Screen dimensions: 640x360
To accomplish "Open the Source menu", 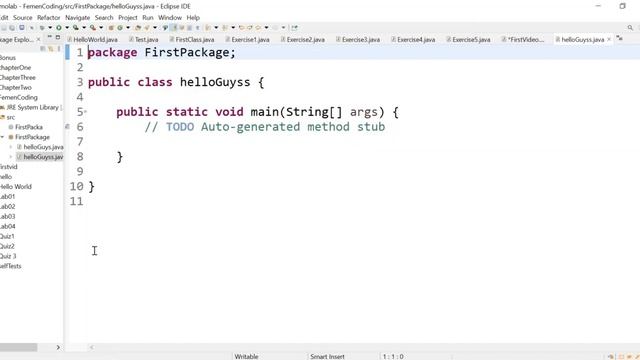I will (x=22, y=18).
